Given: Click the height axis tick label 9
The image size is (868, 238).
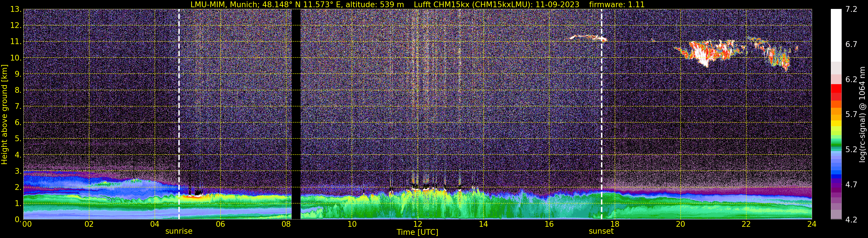Looking at the screenshot, I should tap(18, 74).
